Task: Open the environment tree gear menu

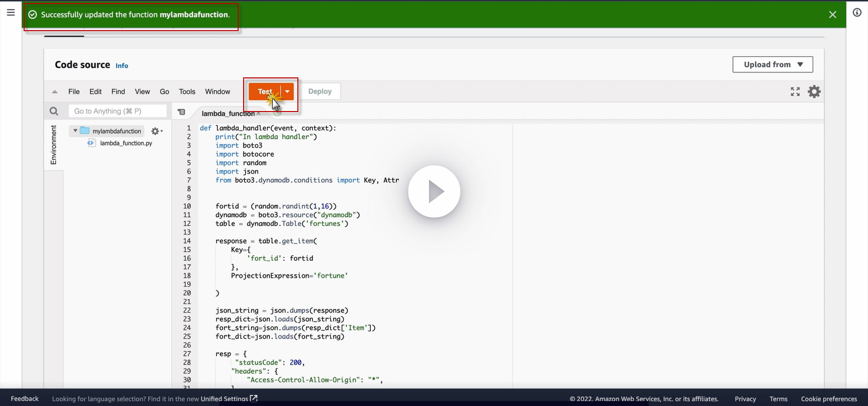Action: click(157, 131)
